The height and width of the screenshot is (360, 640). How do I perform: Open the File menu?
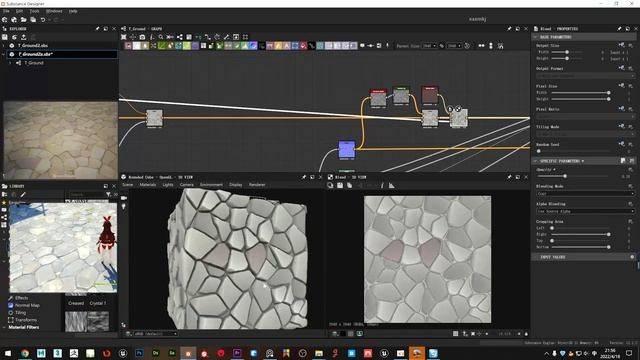click(x=6, y=11)
